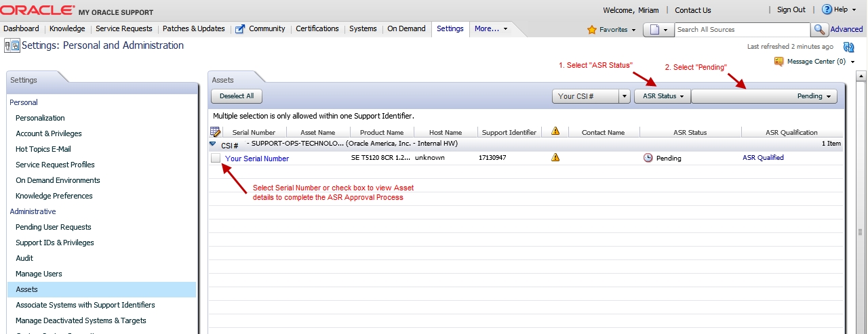Open the Message Center envelope icon
868x334 pixels.
[778, 62]
